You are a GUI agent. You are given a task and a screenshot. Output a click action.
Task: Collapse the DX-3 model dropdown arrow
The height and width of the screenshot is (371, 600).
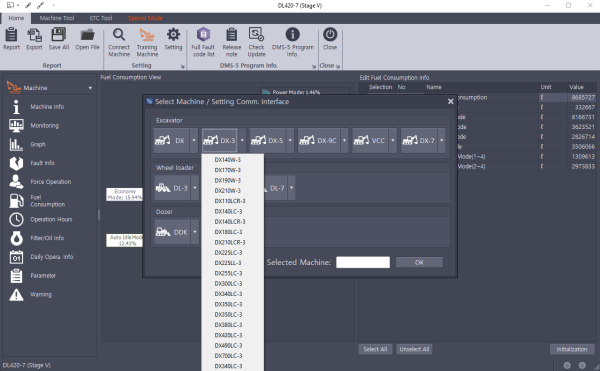click(x=242, y=140)
